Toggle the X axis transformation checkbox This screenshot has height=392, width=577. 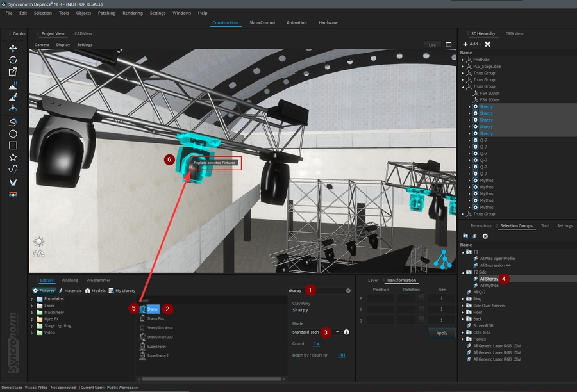point(421,298)
